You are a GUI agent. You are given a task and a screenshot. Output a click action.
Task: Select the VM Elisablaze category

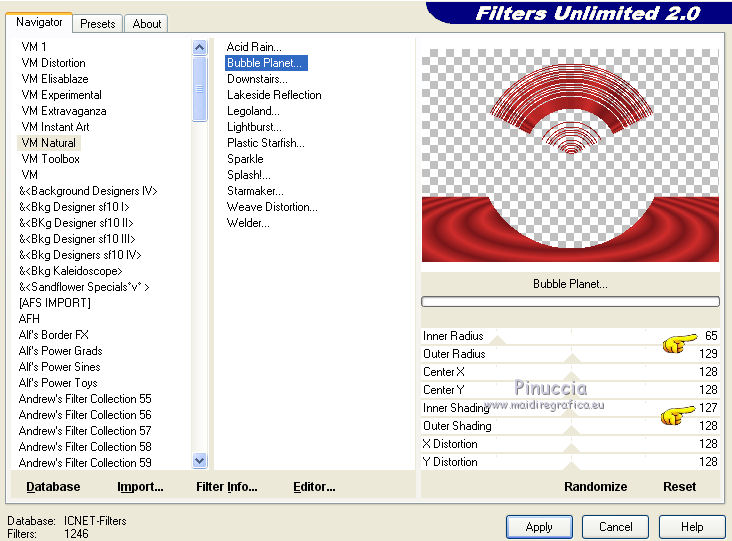[55, 79]
